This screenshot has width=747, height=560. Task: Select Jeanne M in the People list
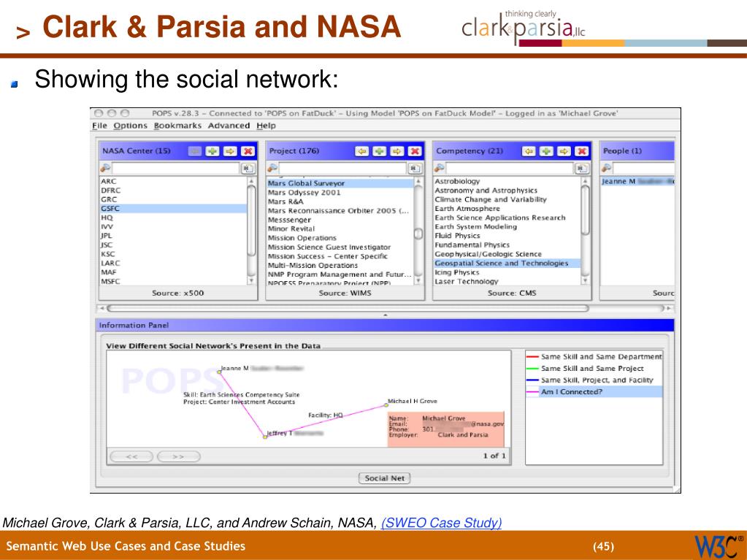[x=637, y=181]
